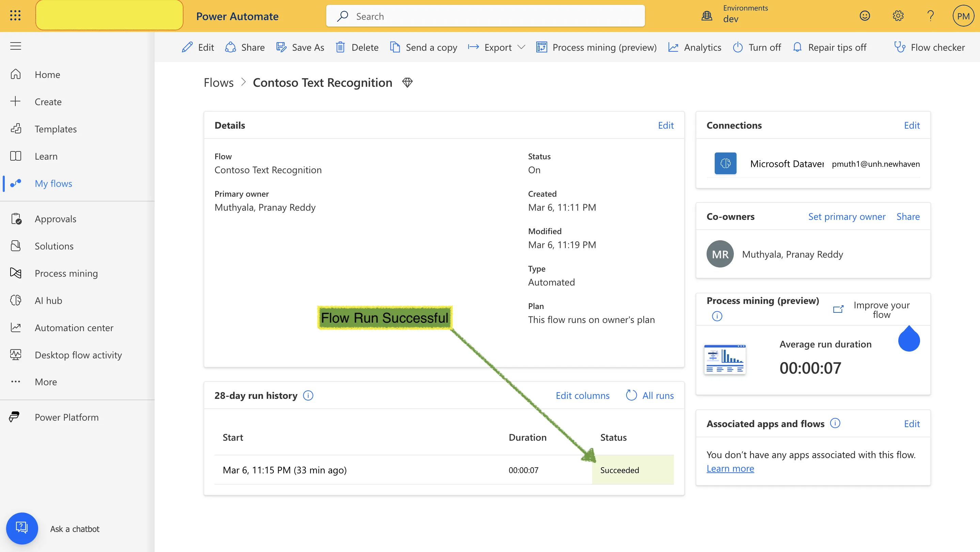Click the flow status On indicator
This screenshot has height=552, width=980.
click(534, 169)
